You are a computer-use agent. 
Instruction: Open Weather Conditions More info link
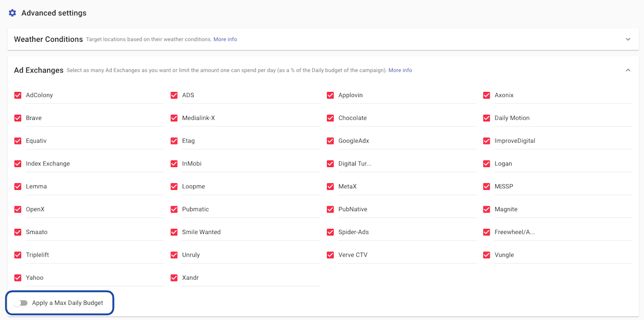(x=225, y=39)
